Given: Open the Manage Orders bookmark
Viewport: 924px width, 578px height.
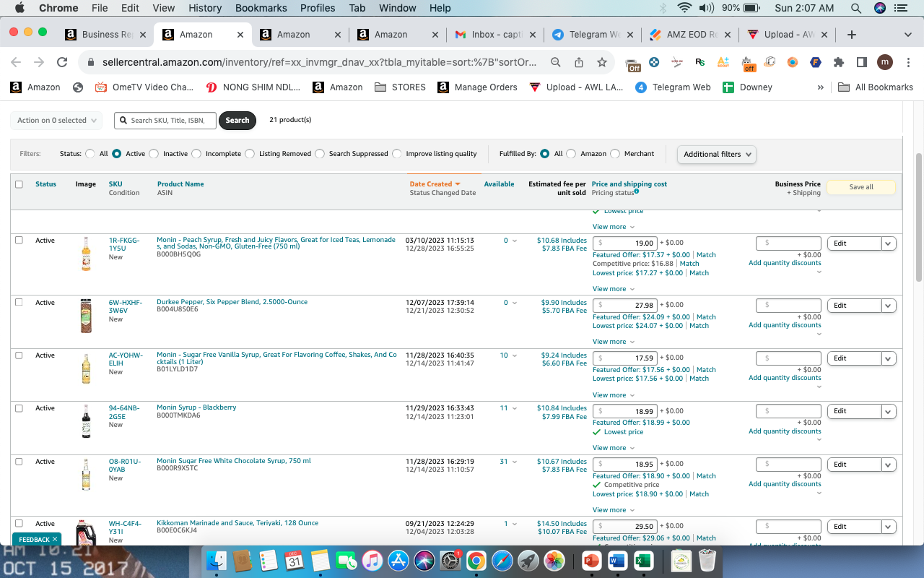Looking at the screenshot, I should [477, 87].
